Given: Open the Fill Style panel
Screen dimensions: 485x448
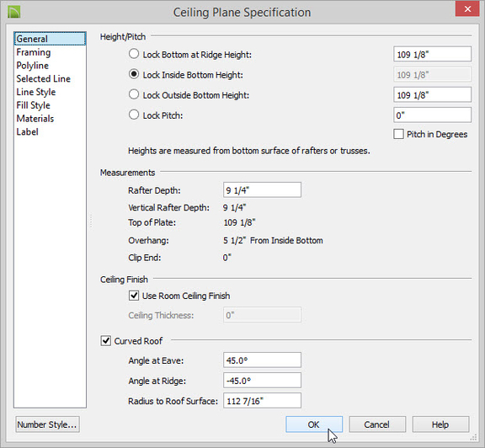Looking at the screenshot, I should (33, 105).
